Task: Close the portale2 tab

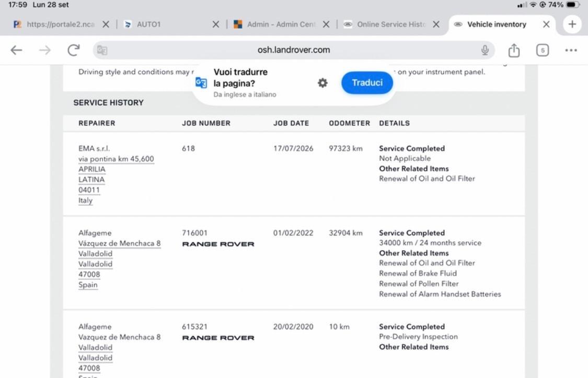Action: (106, 25)
